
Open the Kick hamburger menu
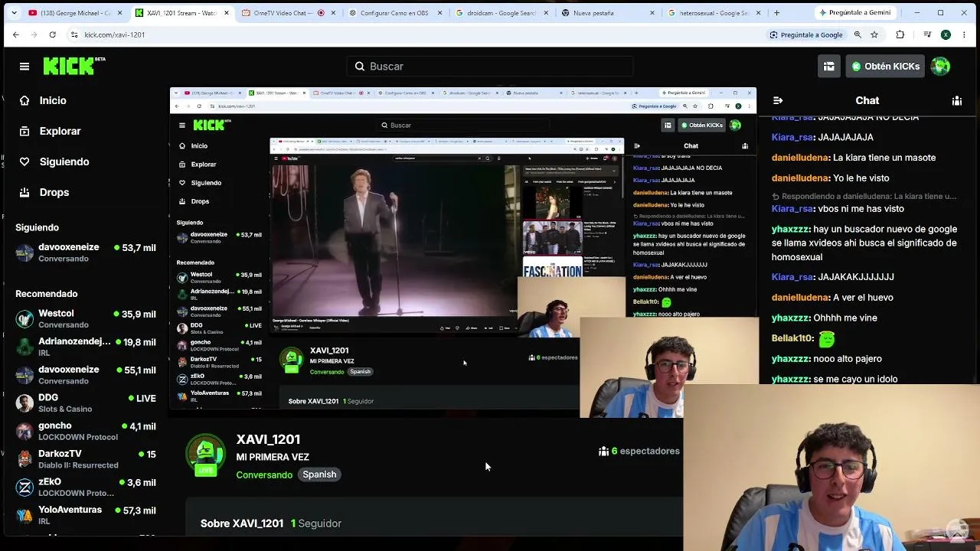click(24, 67)
